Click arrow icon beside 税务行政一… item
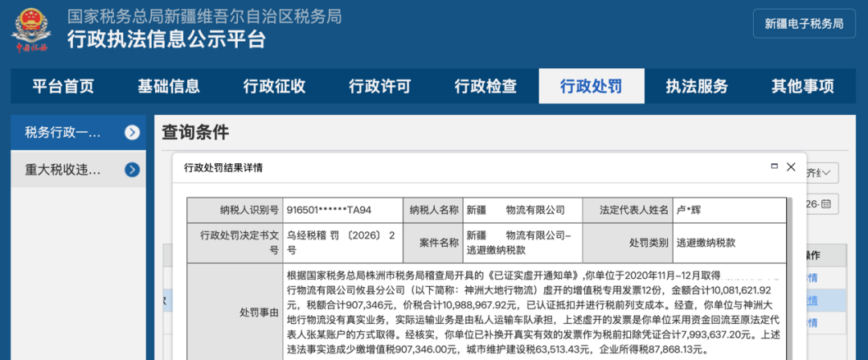The height and width of the screenshot is (360, 868). [133, 133]
